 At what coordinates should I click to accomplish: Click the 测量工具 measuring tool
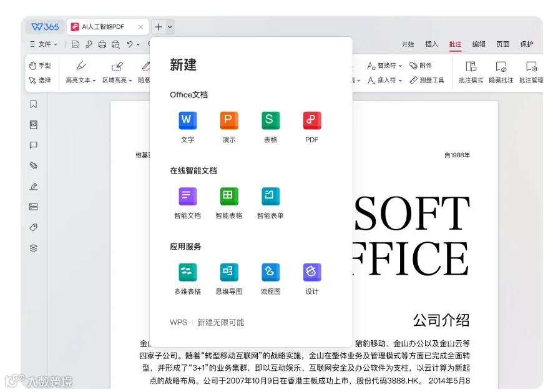(x=427, y=80)
